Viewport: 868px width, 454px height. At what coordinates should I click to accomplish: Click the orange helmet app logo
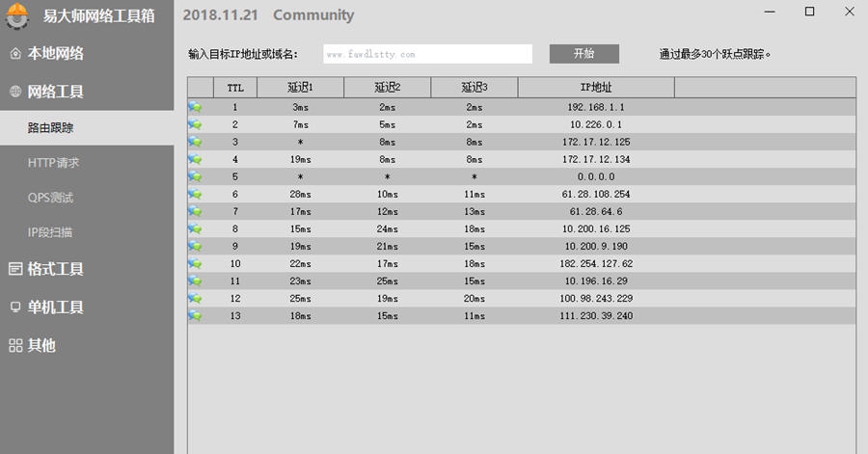pos(17,15)
